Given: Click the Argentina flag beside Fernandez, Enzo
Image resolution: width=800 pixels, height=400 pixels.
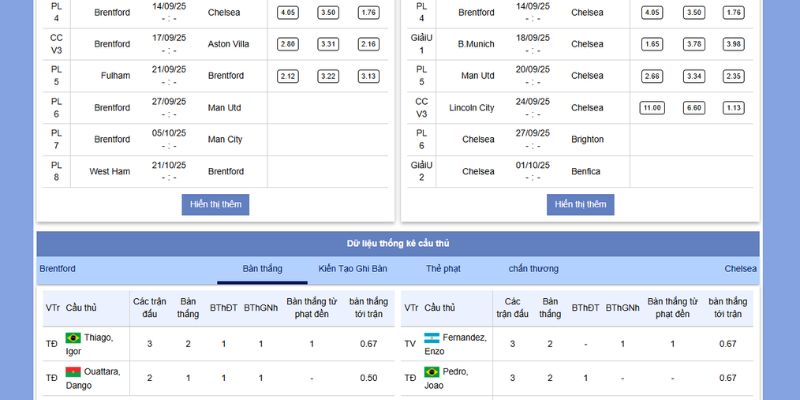Looking at the screenshot, I should pos(432,338).
